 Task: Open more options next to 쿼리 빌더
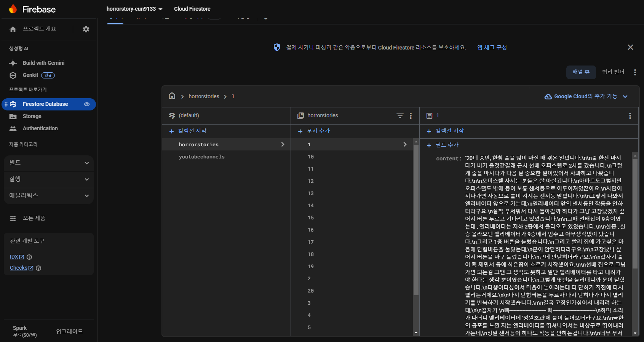pos(635,72)
